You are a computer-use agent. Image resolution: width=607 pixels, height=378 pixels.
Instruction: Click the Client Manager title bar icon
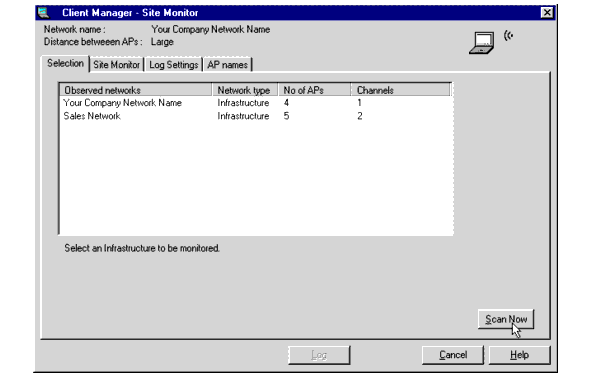coord(44,13)
